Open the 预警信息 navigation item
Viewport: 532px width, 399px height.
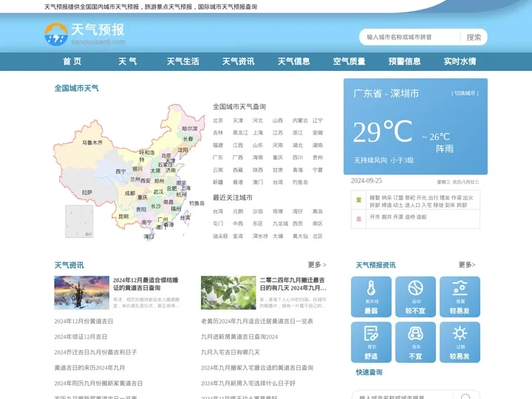click(404, 61)
